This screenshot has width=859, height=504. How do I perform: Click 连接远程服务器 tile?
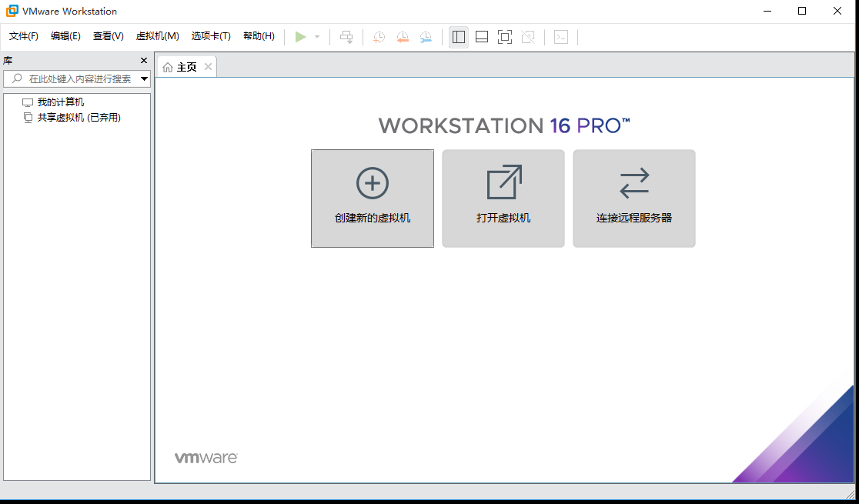(x=634, y=199)
